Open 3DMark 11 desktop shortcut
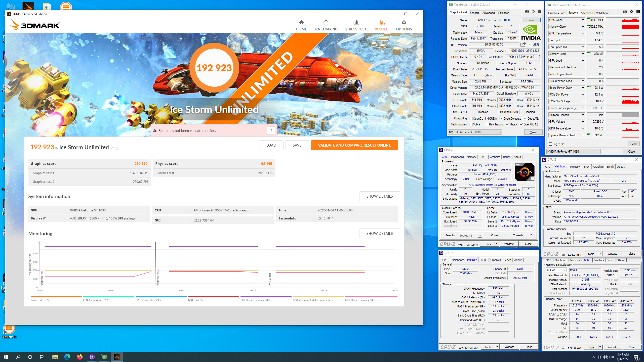The image size is (644, 362). [x=9, y=331]
